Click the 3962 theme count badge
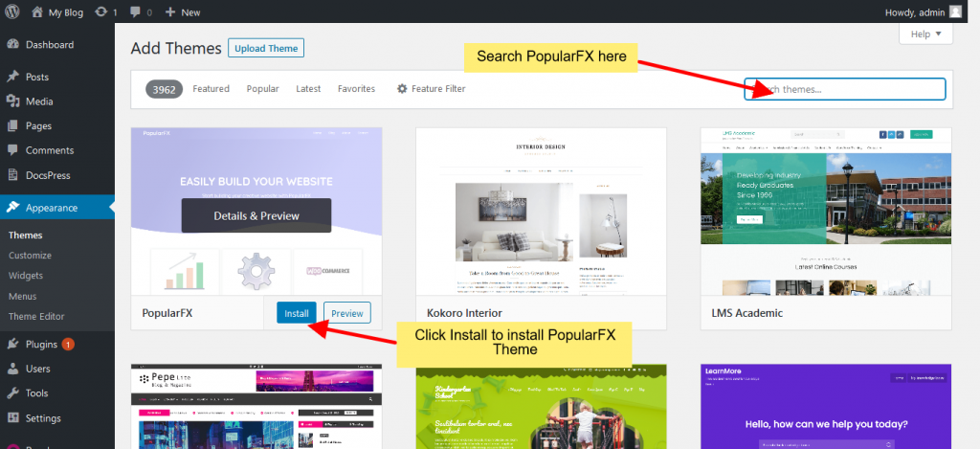980x449 pixels. click(164, 89)
